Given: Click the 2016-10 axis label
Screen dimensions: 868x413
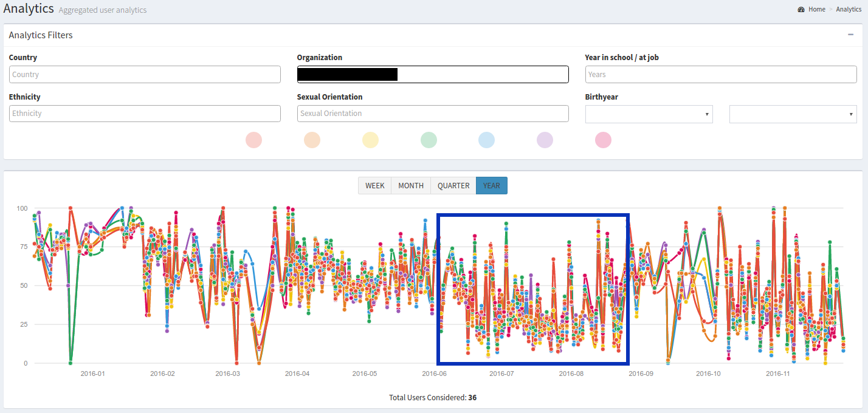Looking at the screenshot, I should click(708, 374).
